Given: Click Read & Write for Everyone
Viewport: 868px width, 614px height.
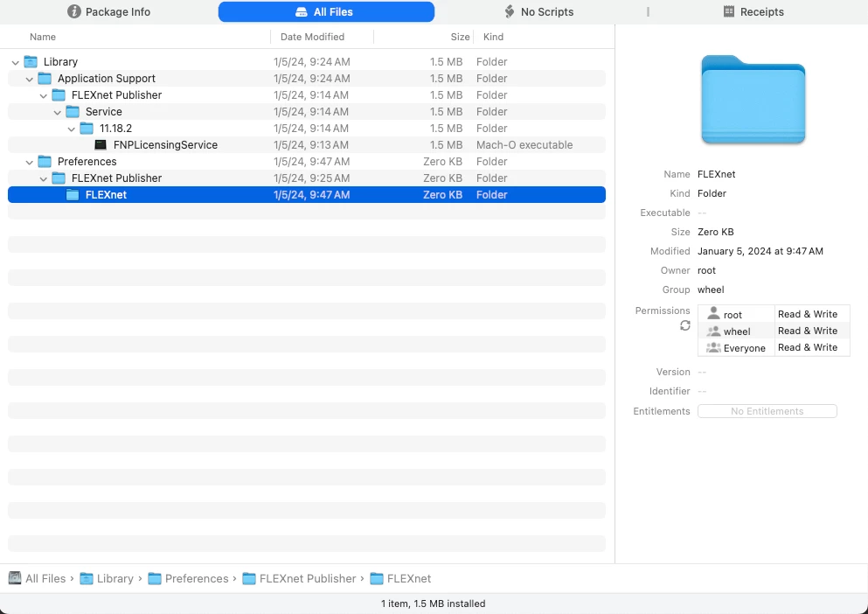Looking at the screenshot, I should [x=808, y=347].
